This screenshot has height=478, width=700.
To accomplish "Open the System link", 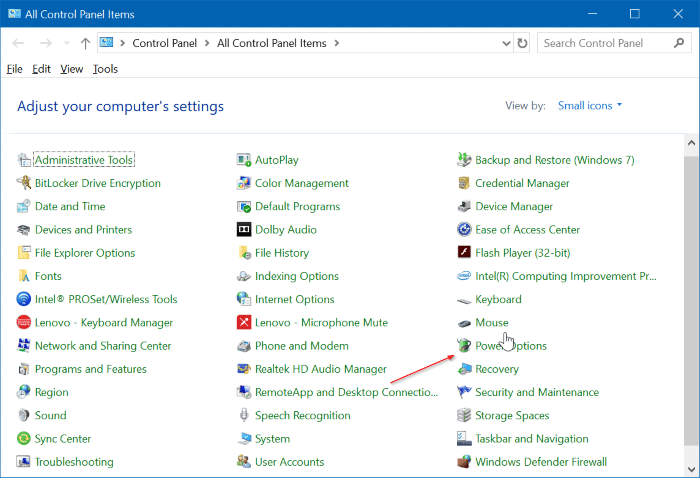I will pos(272,439).
